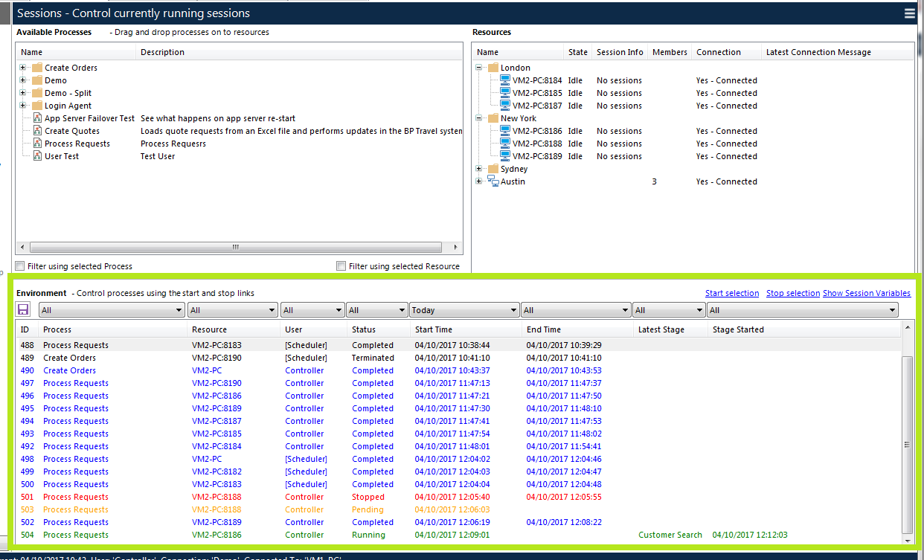Expand the Demo process group
This screenshot has height=560, width=924.
point(23,80)
